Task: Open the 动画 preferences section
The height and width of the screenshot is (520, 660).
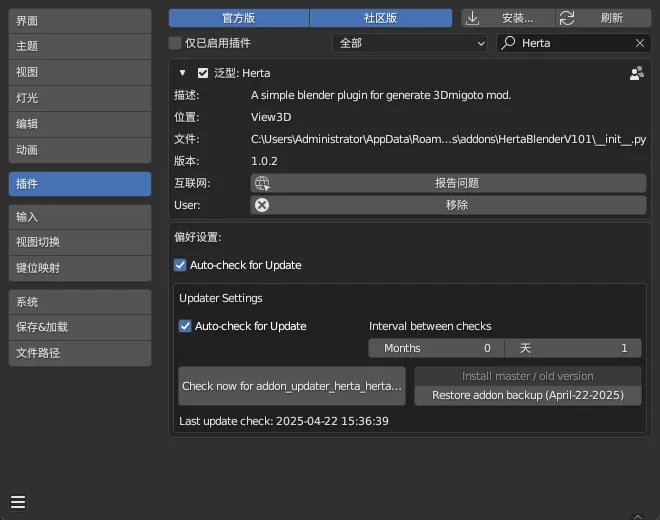Action: (x=80, y=150)
